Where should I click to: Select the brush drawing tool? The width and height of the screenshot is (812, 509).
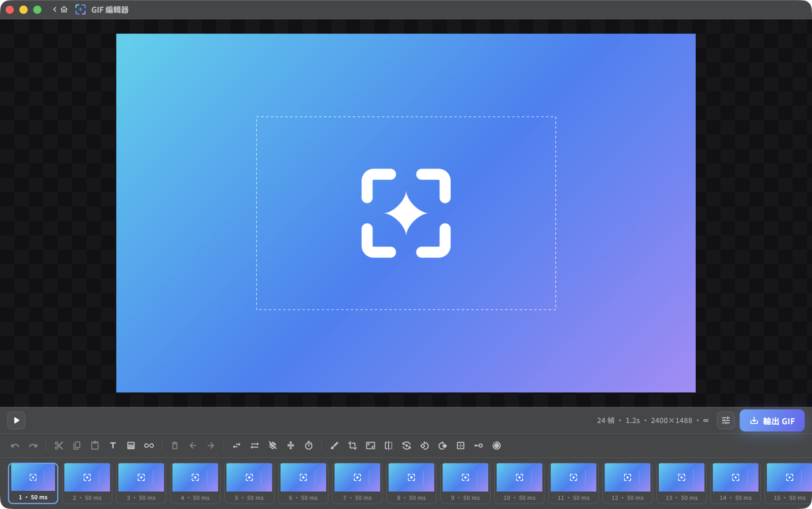coord(334,446)
